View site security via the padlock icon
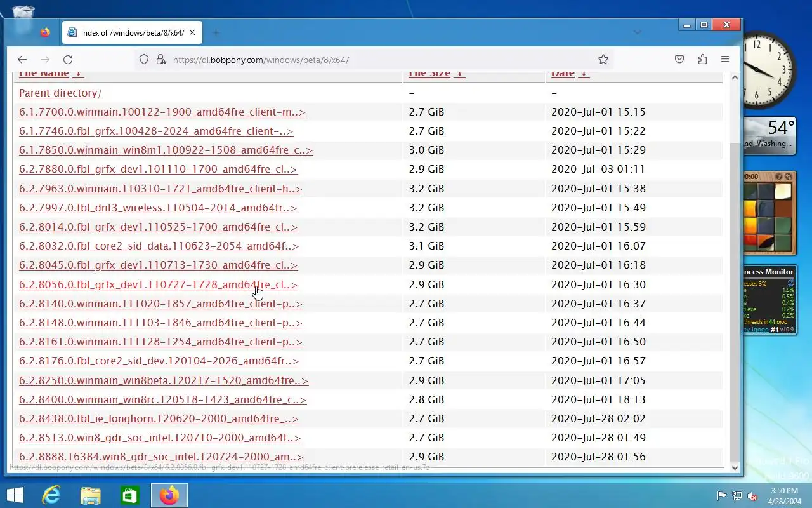This screenshot has width=812, height=508. coord(161,59)
